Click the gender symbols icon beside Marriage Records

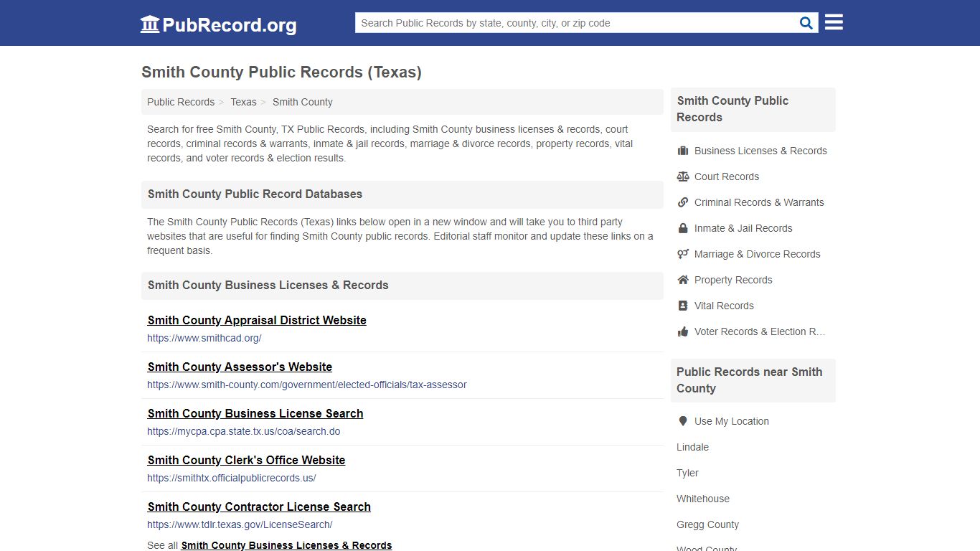point(683,254)
